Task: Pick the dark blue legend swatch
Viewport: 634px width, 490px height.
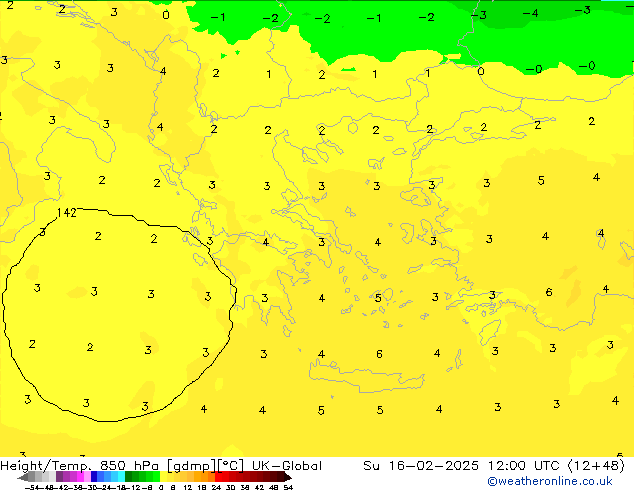Action: pos(94,476)
